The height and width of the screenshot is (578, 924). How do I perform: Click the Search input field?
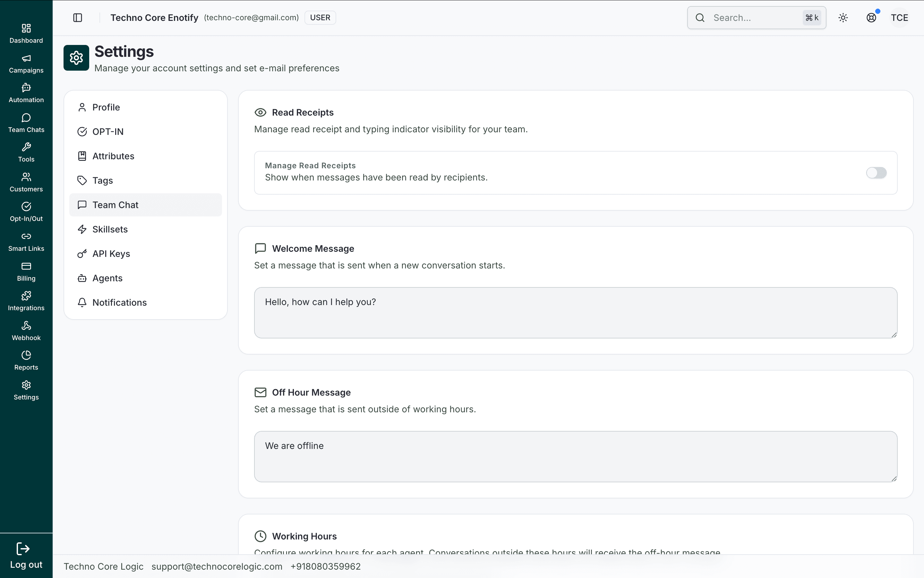click(x=757, y=18)
